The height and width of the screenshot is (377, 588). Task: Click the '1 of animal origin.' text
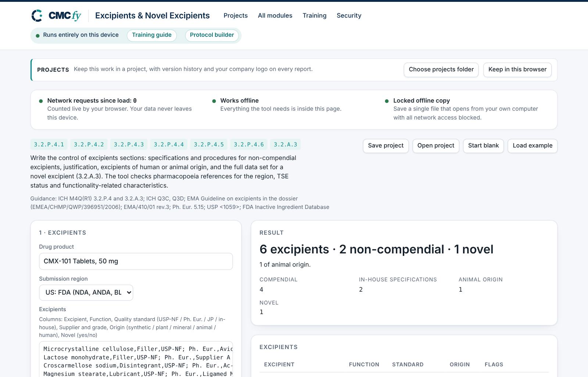click(x=285, y=264)
